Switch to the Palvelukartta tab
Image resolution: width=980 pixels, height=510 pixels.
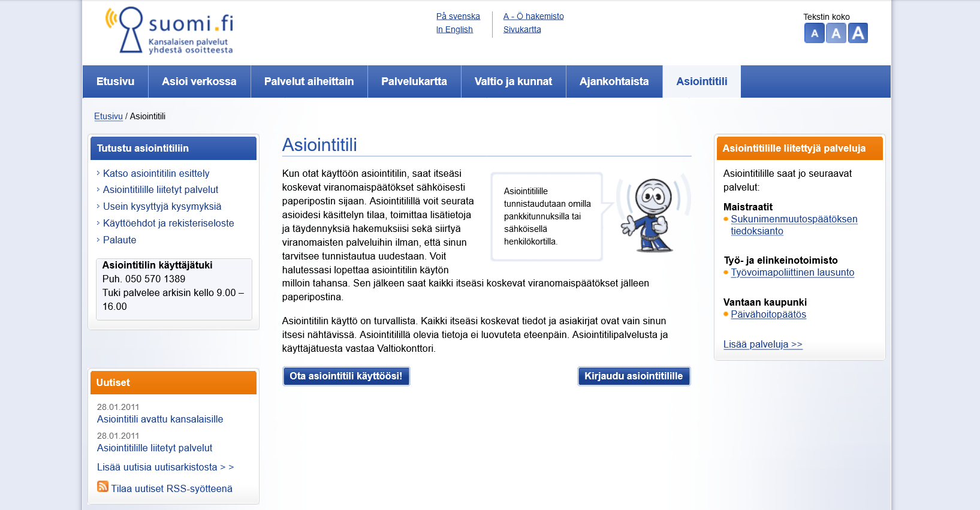click(x=414, y=82)
